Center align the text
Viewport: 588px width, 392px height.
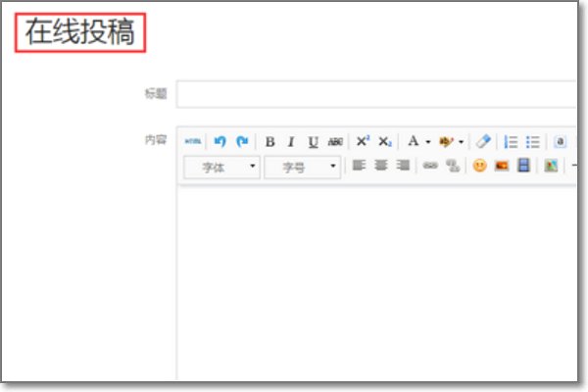381,166
